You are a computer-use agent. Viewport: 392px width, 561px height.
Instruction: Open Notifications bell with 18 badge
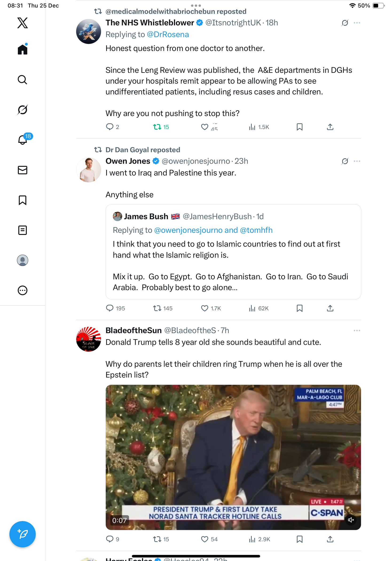coord(23,140)
